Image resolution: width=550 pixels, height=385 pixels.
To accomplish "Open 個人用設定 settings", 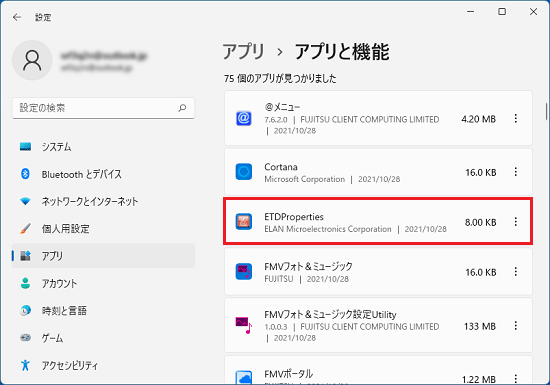I will click(x=103, y=229).
